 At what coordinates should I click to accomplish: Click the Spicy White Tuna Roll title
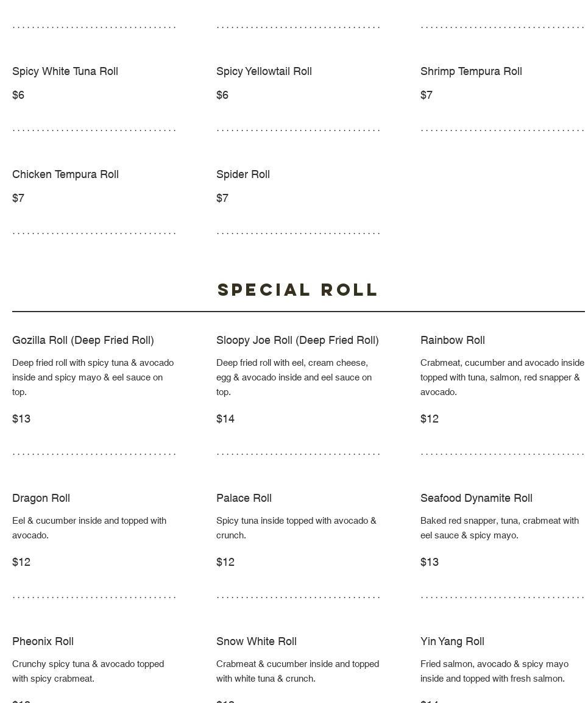click(x=65, y=71)
